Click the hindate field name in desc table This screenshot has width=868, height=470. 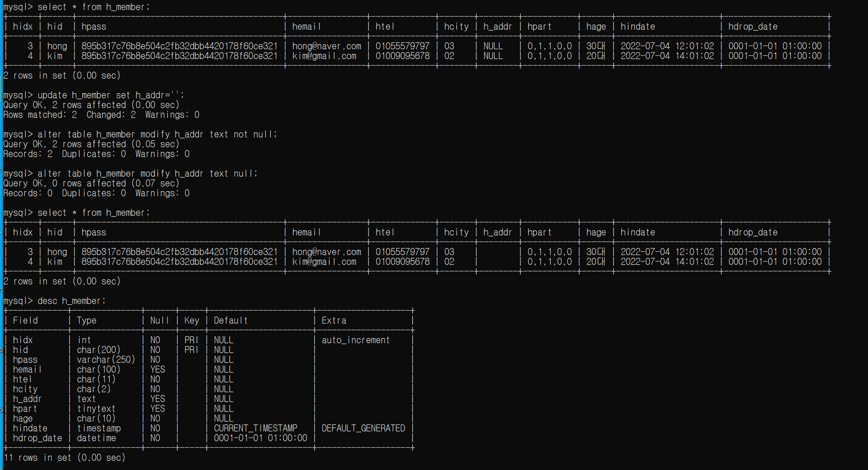tap(30, 428)
